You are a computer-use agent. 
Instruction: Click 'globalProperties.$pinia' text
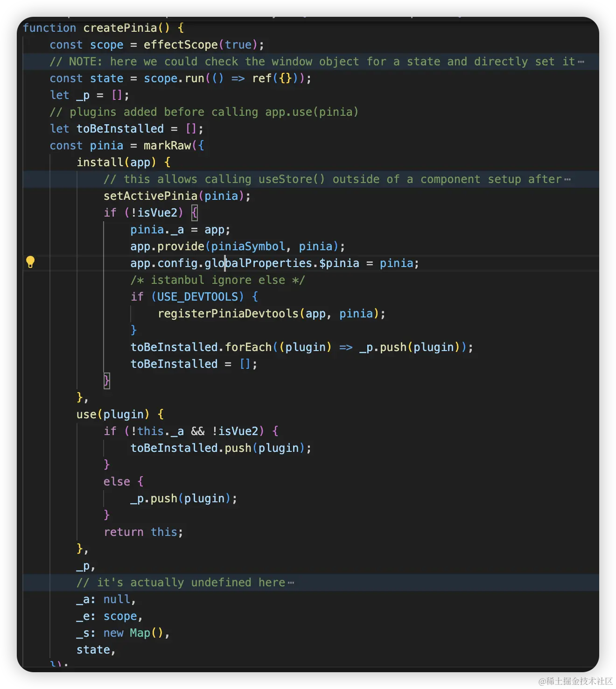click(282, 263)
